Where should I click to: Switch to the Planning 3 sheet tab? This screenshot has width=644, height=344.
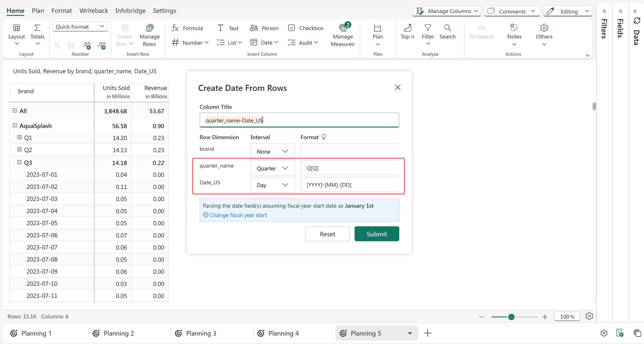(x=201, y=333)
